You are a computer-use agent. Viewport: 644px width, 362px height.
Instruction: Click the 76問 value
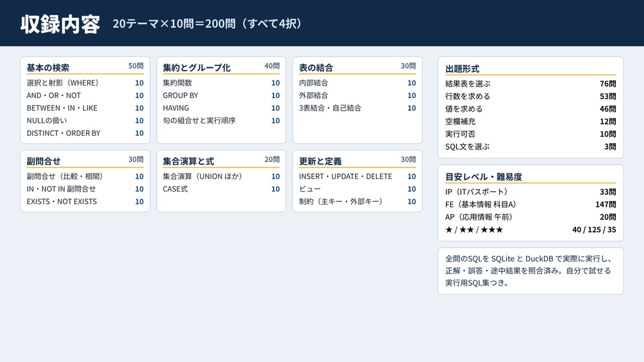(x=608, y=84)
